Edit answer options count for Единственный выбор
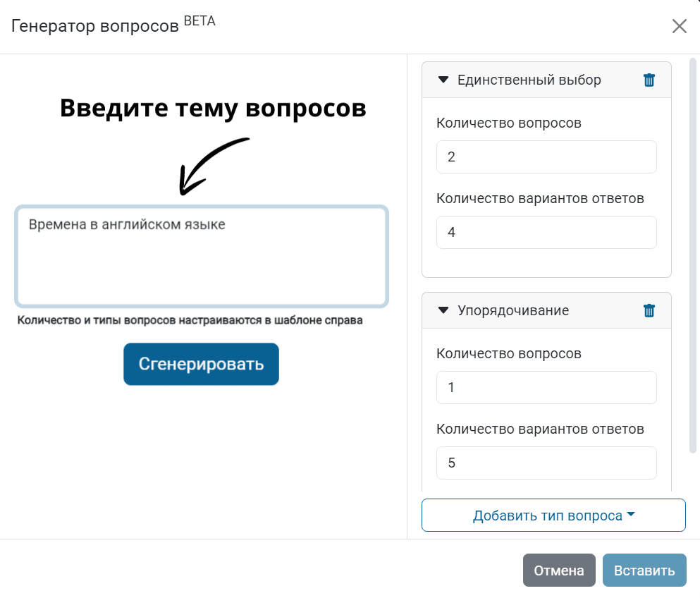 tap(546, 232)
